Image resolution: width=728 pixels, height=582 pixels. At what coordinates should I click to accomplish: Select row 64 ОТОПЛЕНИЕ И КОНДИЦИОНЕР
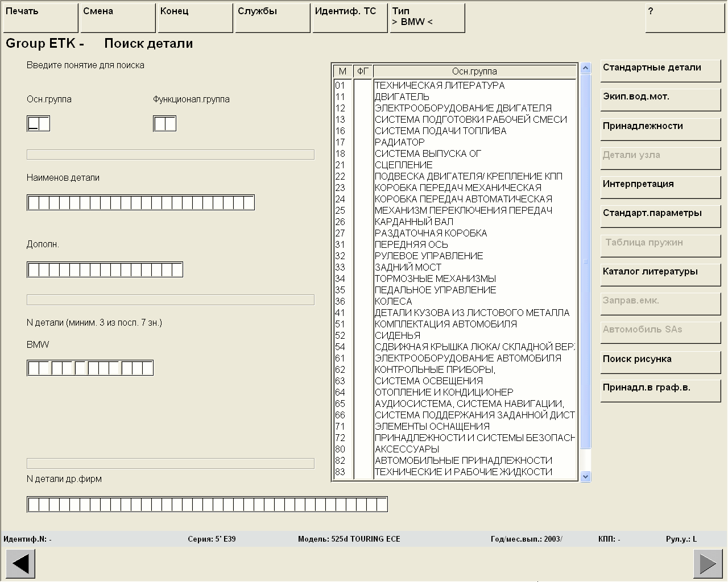tap(454, 392)
